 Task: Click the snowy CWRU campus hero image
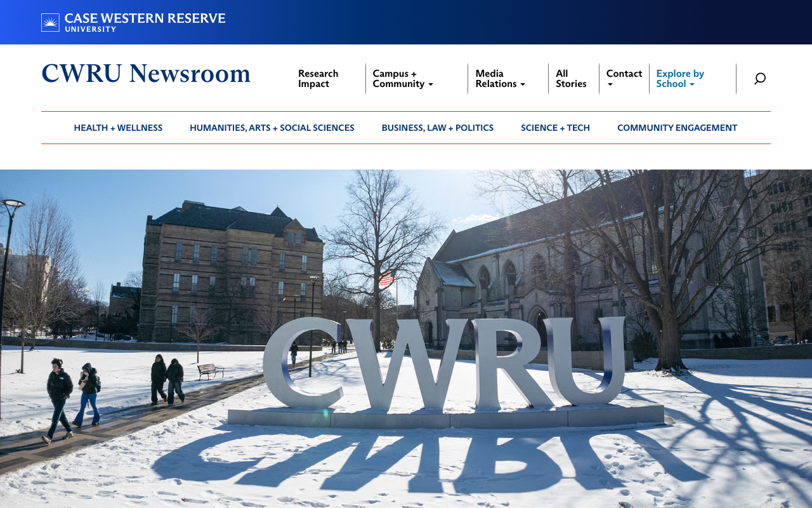406,339
